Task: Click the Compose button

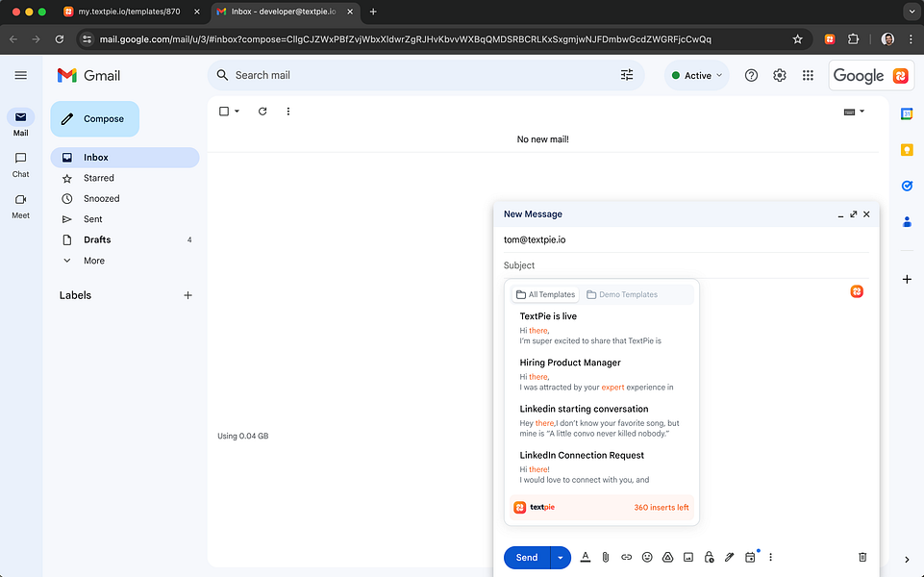Action: pyautogui.click(x=94, y=118)
